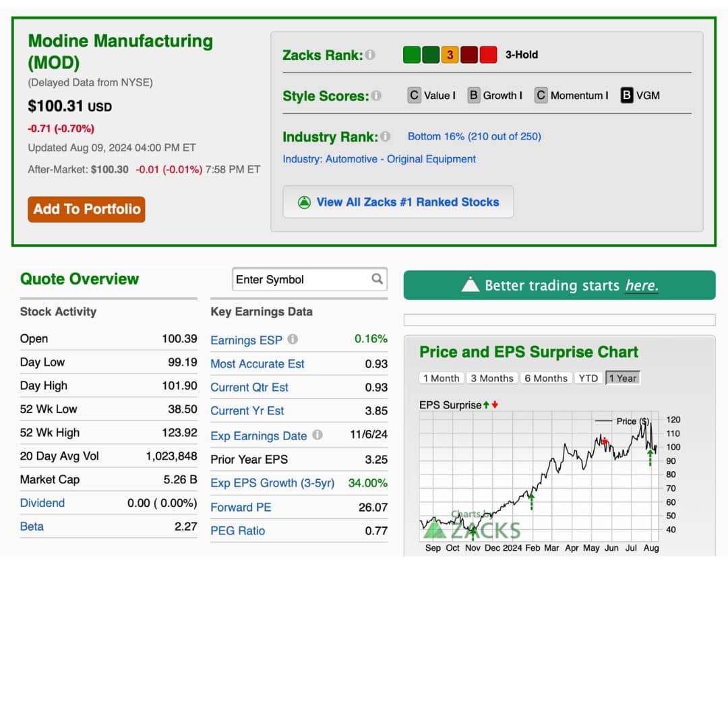Click the search magnifier icon
Screen dimensions: 728x728
click(377, 279)
